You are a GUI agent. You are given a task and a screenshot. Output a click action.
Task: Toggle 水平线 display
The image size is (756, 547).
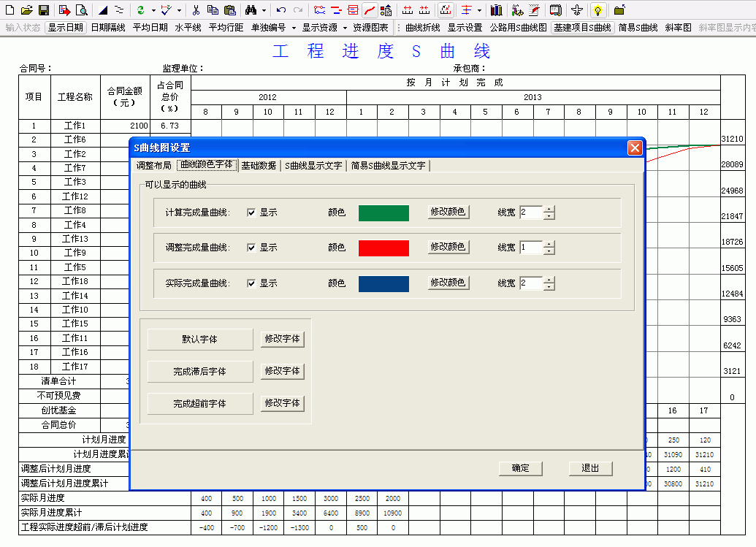click(188, 28)
